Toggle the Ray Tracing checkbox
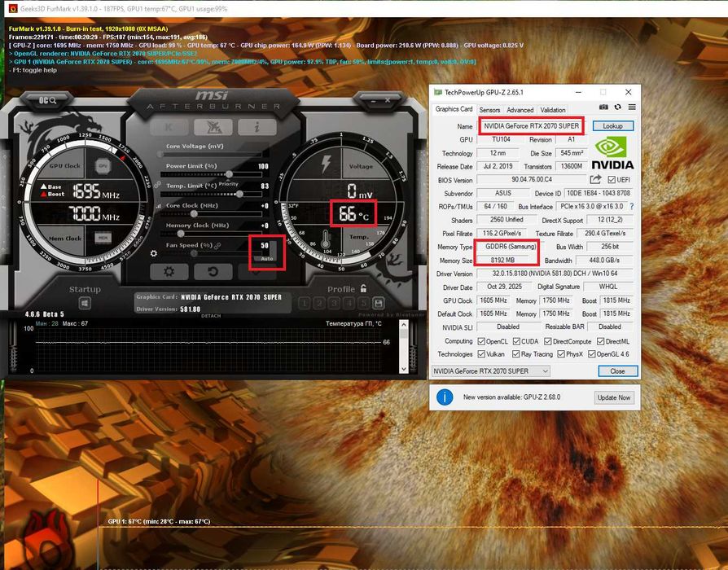728x570 pixels. 515,353
